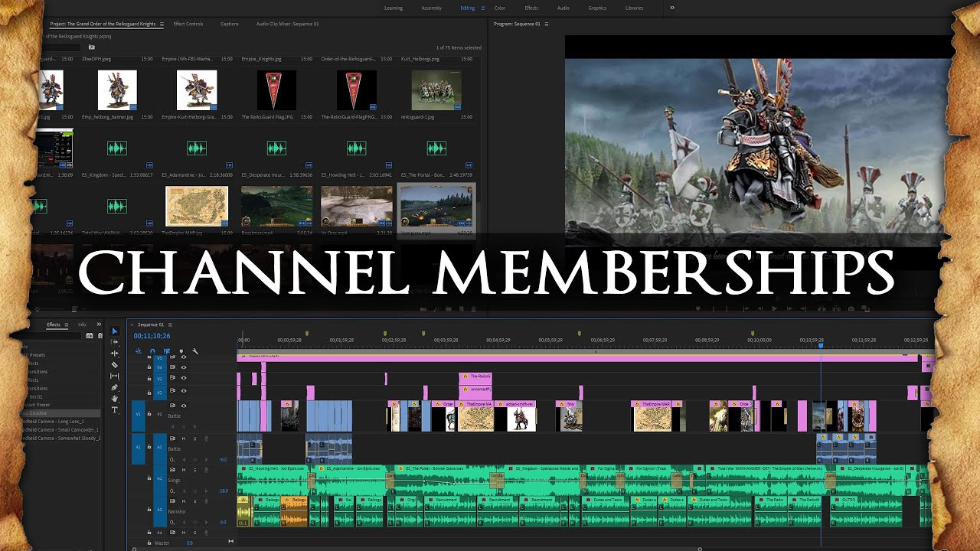This screenshot has width=980, height=551.
Task: Click the new bin folder icon beside the project search
Action: [x=91, y=47]
